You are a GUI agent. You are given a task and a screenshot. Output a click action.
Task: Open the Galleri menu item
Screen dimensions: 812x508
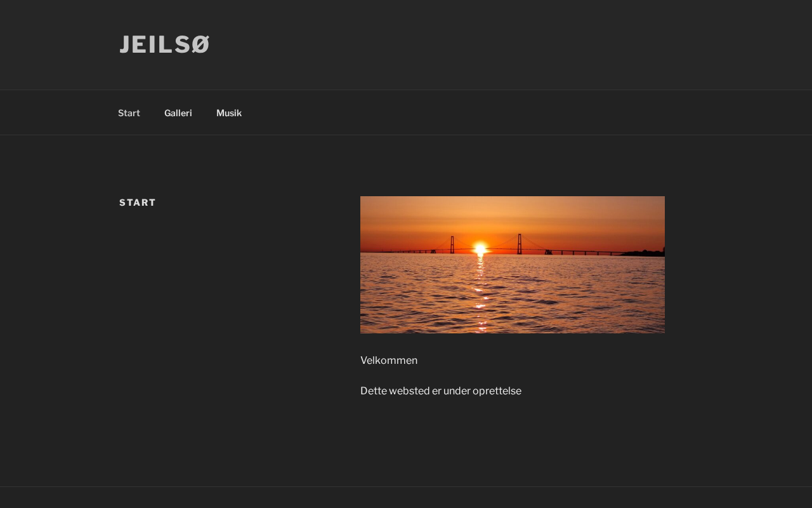point(178,113)
